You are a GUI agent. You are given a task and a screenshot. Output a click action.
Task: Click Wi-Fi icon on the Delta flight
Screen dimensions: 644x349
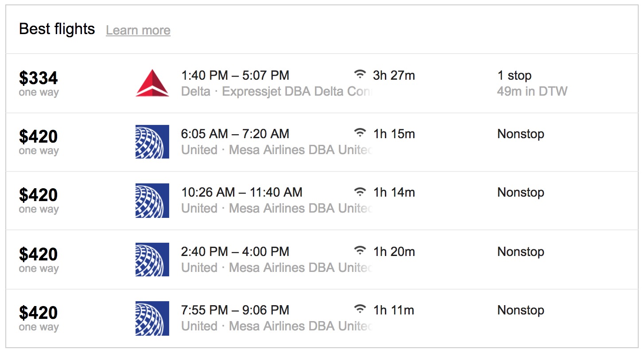pos(360,74)
